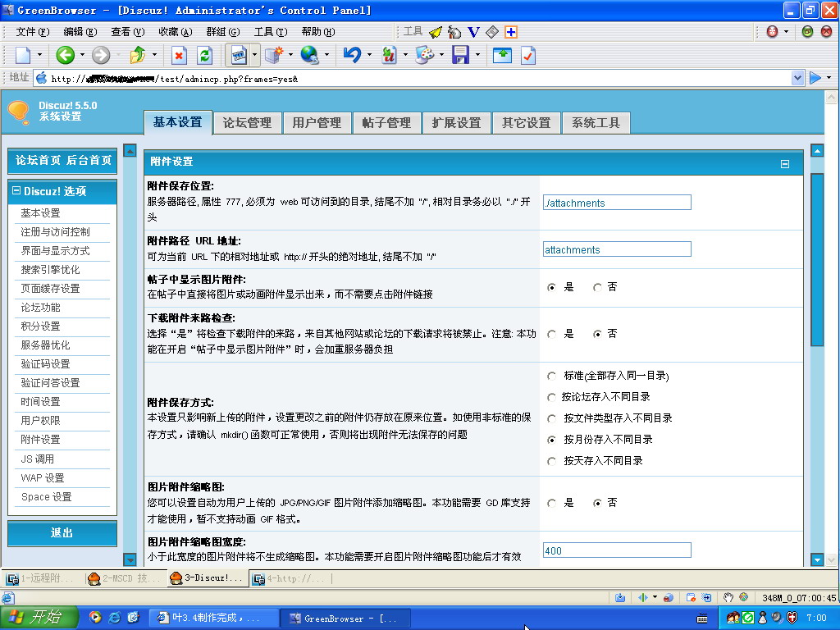Open dropdown arrow next to Undo icon

tap(369, 55)
